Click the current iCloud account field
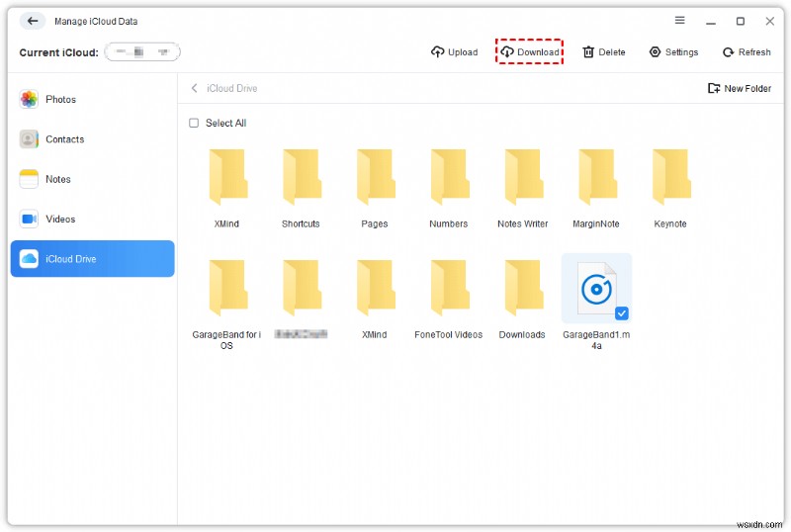The width and height of the screenshot is (791, 532). [x=142, y=52]
